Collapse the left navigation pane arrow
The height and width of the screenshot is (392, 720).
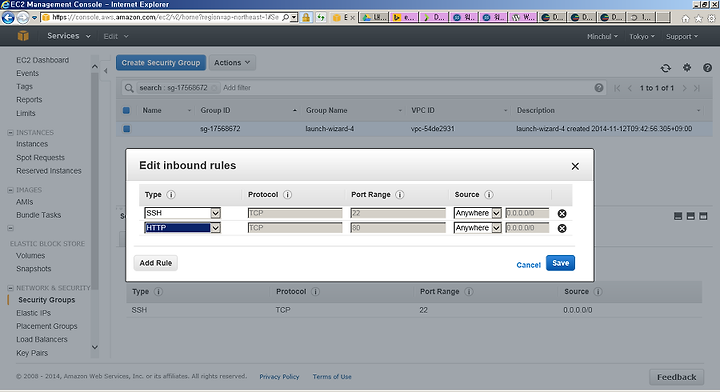[x=106, y=71]
